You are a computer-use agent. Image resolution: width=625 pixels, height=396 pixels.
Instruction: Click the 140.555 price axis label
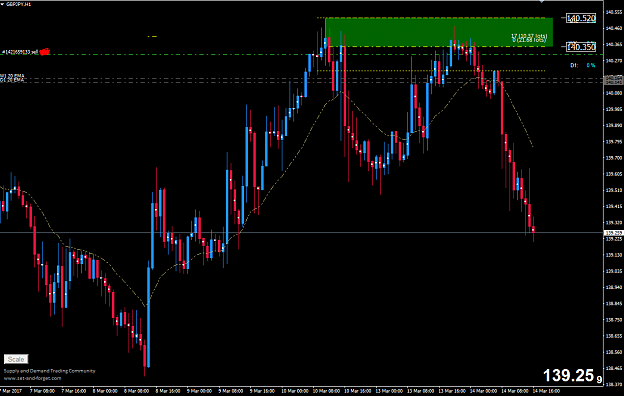click(x=614, y=12)
